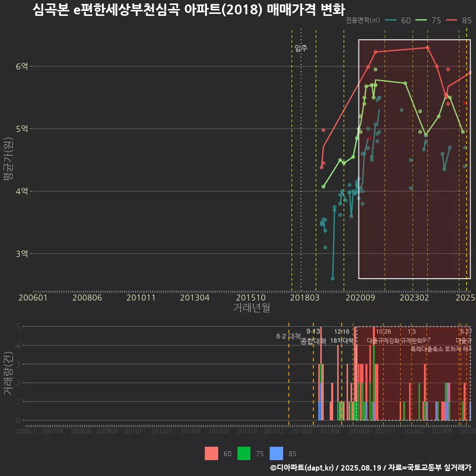Screen dimensions: 476x476
Task: Click the red X marker below 5억 line
Action: [370, 138]
